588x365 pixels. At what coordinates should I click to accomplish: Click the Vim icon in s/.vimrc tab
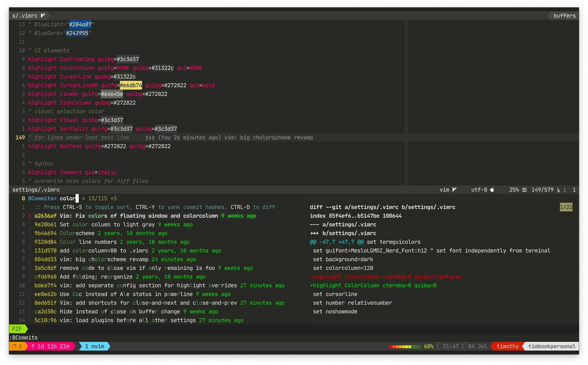43,16
